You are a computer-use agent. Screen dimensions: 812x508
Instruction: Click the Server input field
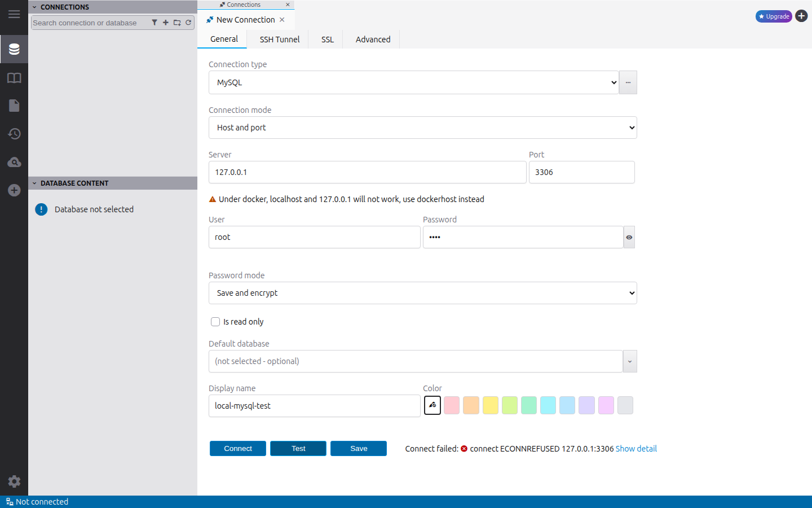point(368,172)
